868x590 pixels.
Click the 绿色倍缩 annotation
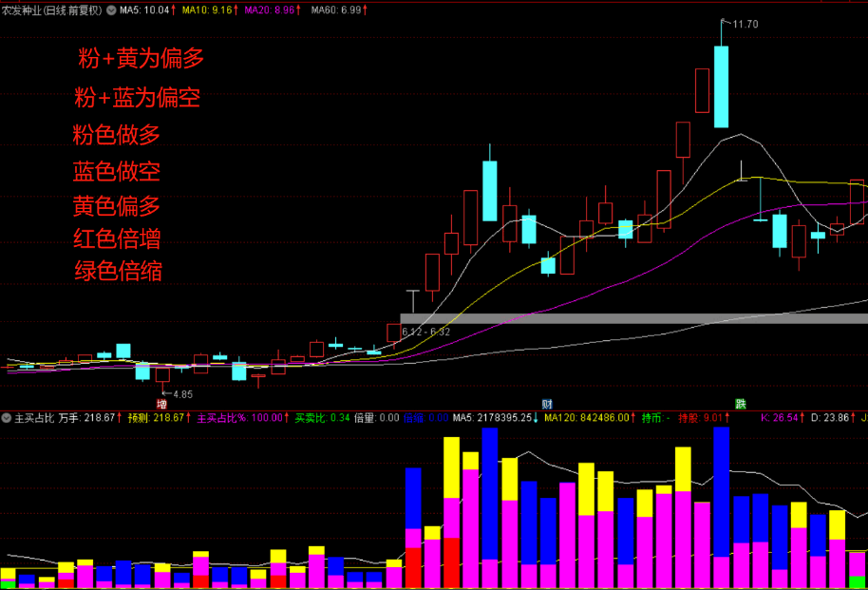click(119, 271)
